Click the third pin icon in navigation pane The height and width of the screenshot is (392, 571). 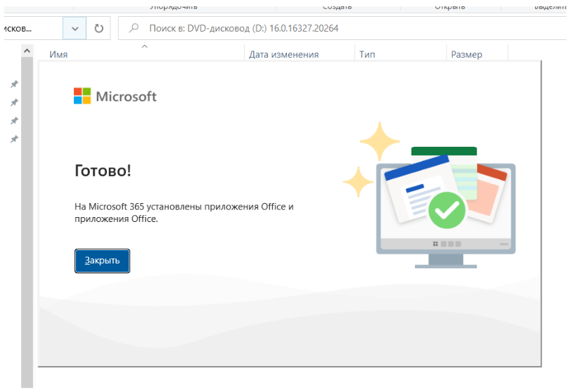tap(13, 121)
